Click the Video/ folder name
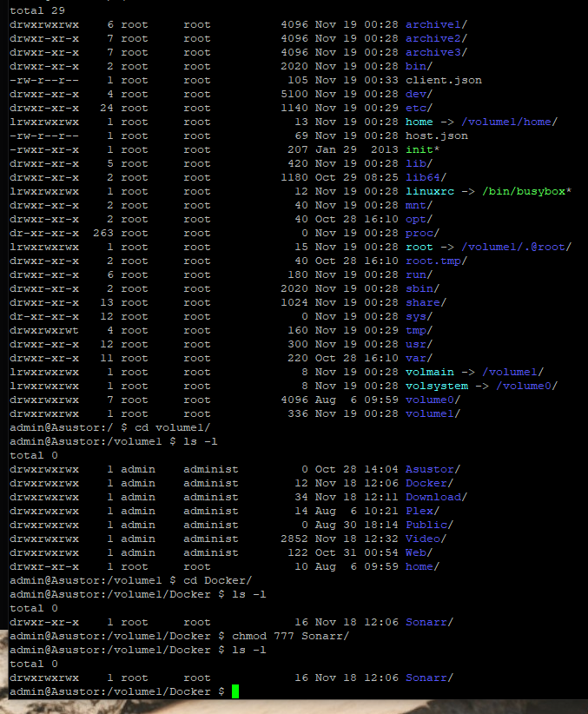Viewport: 588px width, 714px height. [426, 539]
